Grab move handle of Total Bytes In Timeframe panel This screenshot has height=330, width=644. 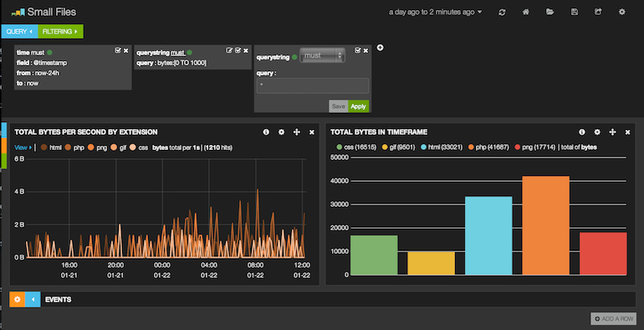tap(612, 132)
